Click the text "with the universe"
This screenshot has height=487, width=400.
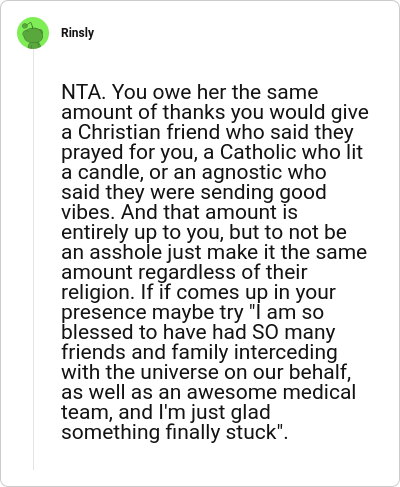pos(140,372)
